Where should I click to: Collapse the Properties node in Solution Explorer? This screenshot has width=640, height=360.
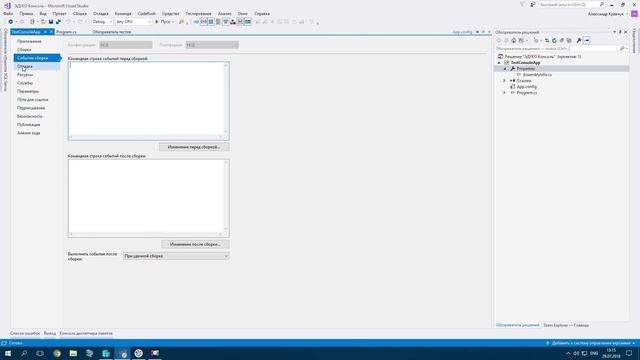tap(505, 69)
